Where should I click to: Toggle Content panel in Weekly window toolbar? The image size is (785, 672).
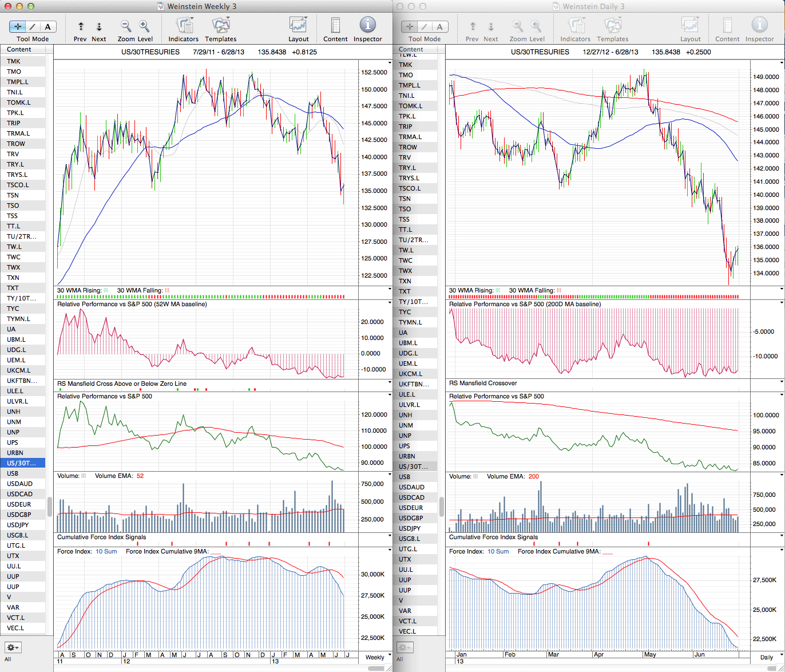pos(335,26)
